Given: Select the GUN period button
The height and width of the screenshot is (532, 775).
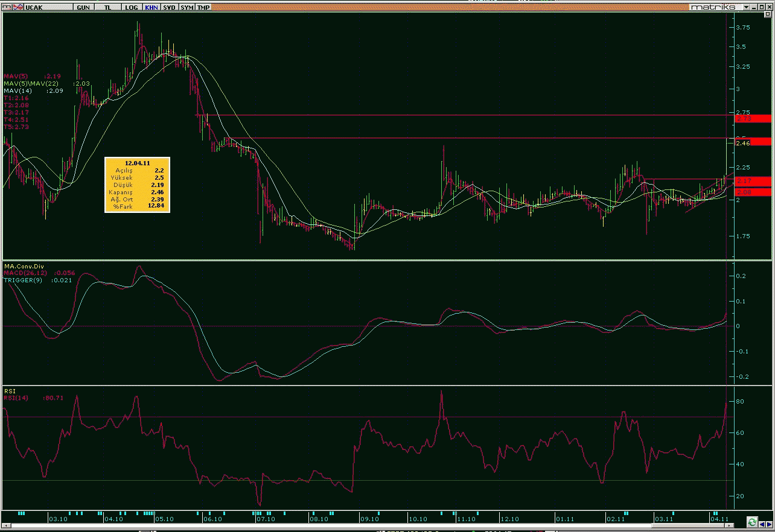Looking at the screenshot, I should click(x=85, y=7).
